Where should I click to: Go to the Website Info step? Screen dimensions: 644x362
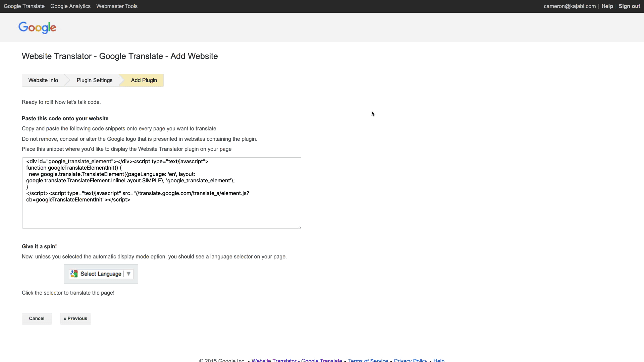click(x=43, y=80)
